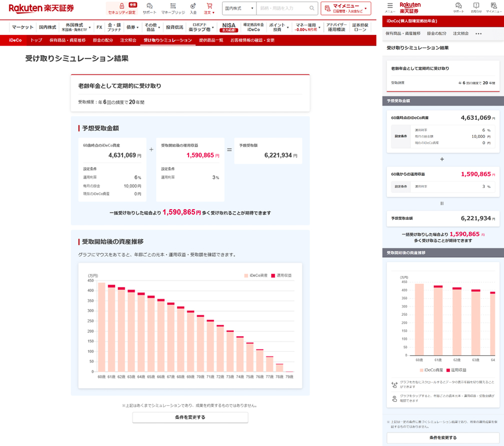Tap the mobile view サポート icon

458,6
